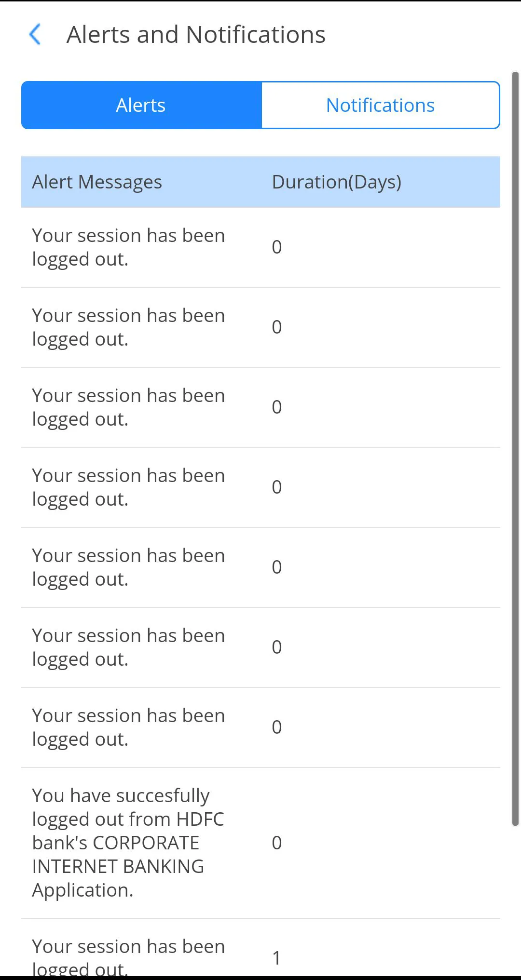Open the HDFC Corporate Internet Banking logout alert

coord(128,843)
